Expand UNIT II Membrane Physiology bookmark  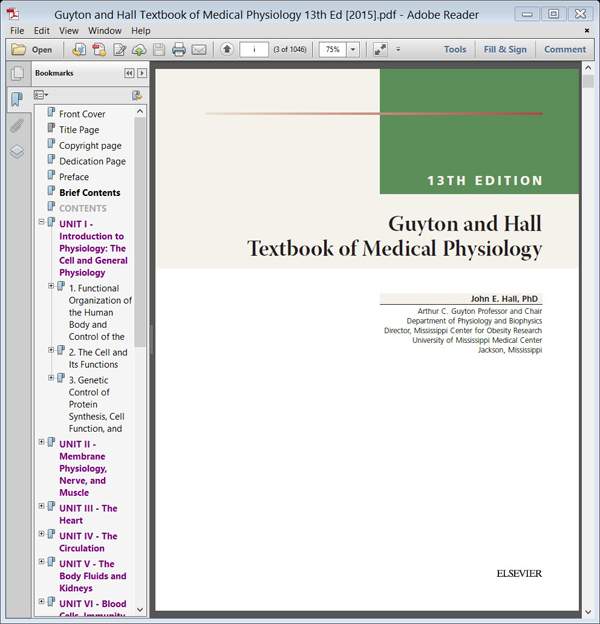(41, 442)
